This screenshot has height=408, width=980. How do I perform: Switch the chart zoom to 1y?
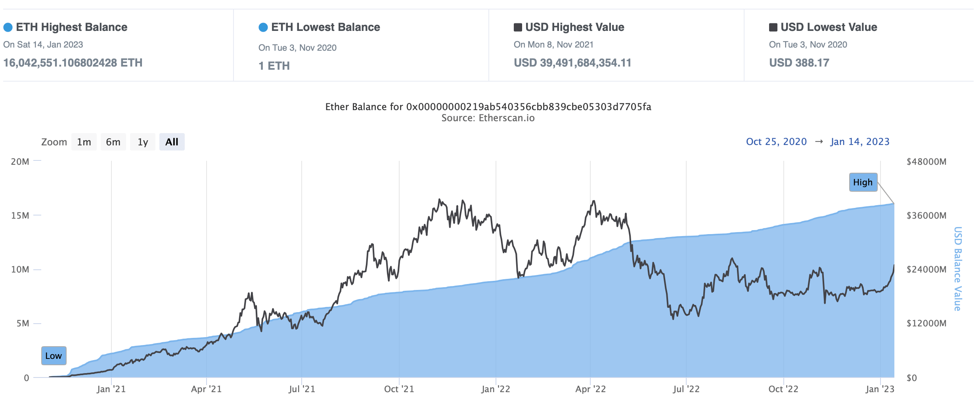pos(143,142)
